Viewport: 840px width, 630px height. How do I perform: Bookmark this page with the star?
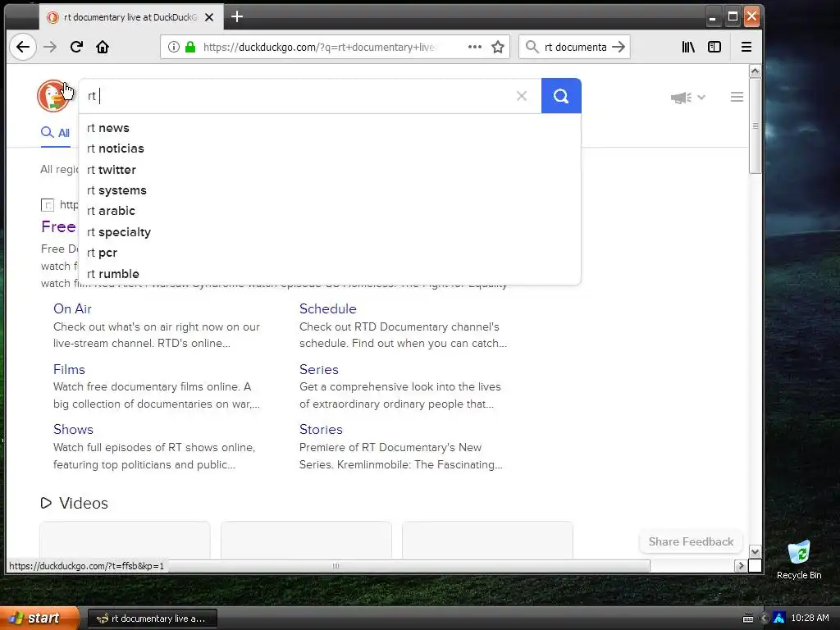point(498,47)
